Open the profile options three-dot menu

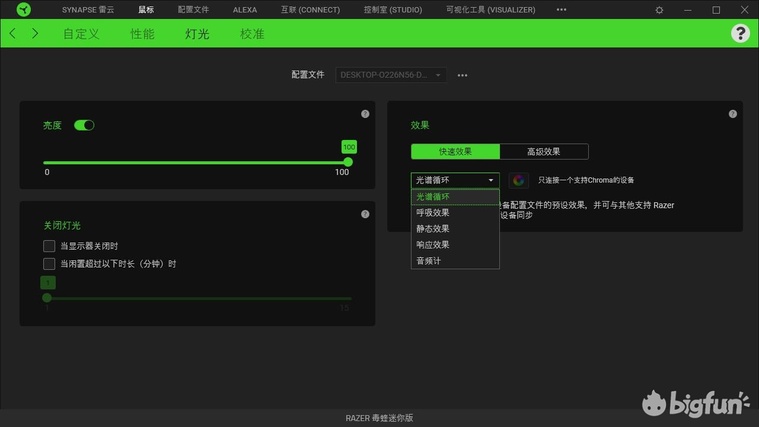(x=462, y=75)
